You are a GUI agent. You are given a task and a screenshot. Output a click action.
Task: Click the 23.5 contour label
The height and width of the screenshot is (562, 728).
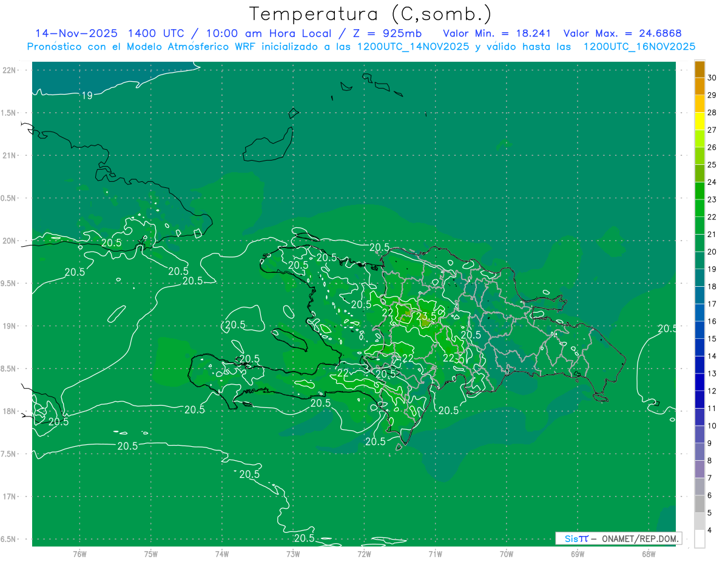(426, 315)
